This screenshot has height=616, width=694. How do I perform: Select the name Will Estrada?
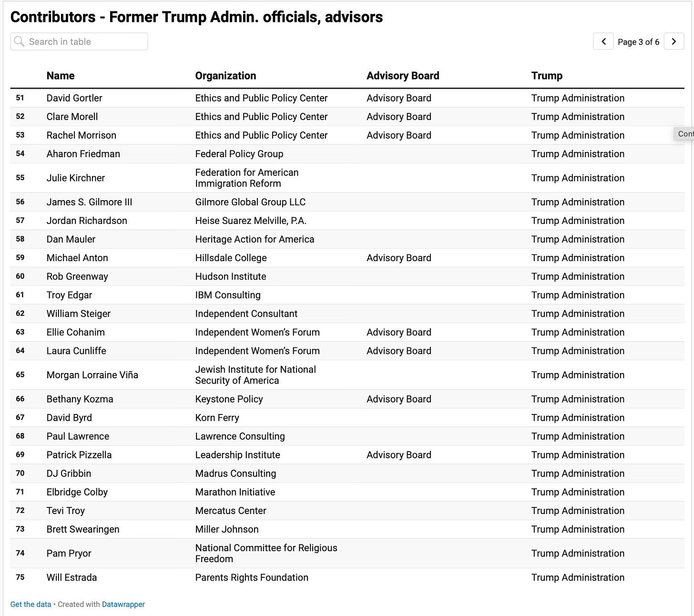click(71, 577)
